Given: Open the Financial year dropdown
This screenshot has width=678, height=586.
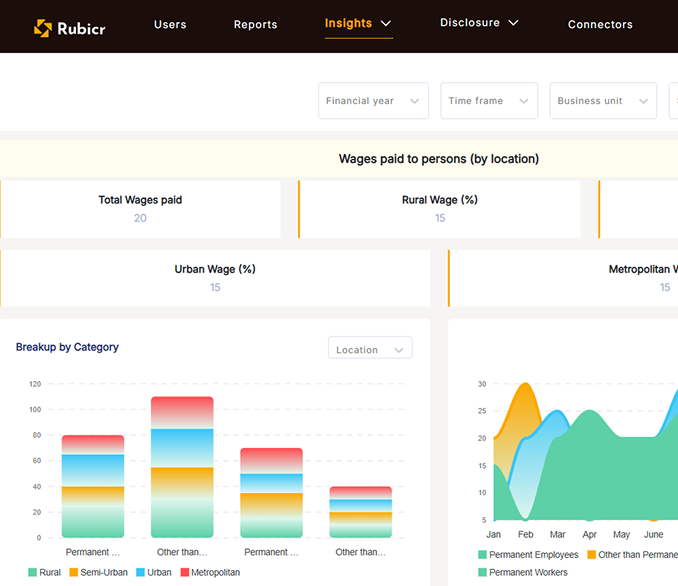Looking at the screenshot, I should point(373,101).
